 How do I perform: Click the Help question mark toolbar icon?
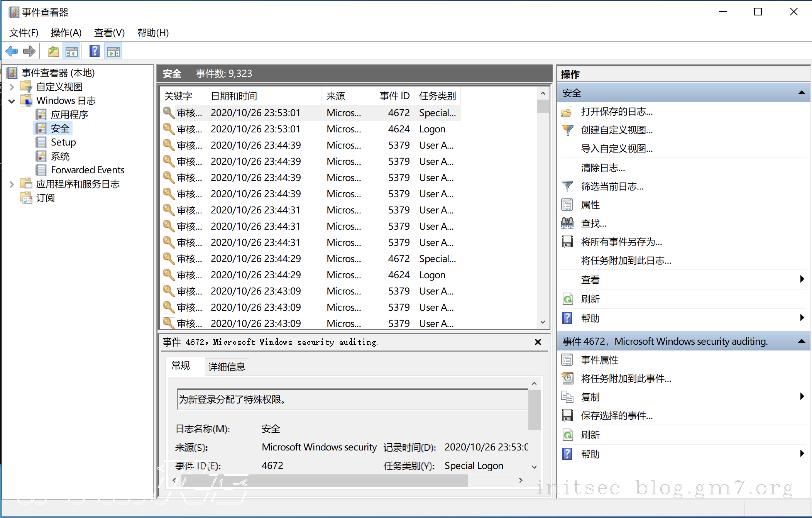click(95, 51)
